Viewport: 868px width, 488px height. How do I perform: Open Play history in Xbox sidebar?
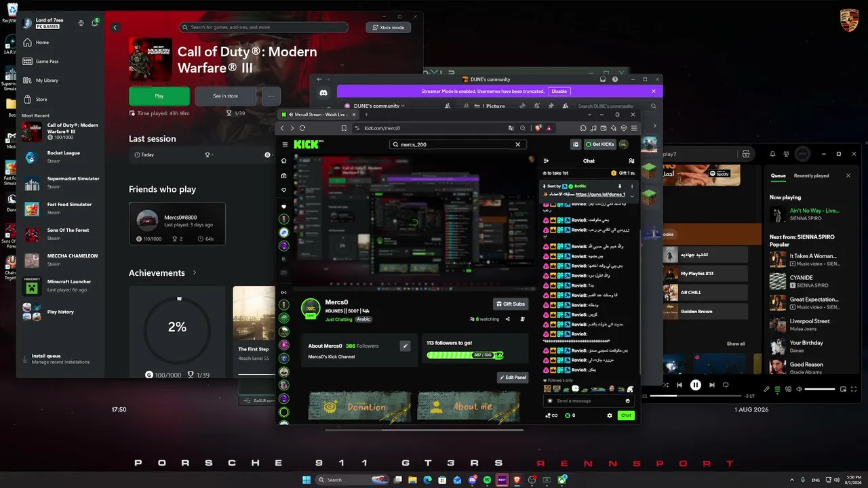click(61, 312)
